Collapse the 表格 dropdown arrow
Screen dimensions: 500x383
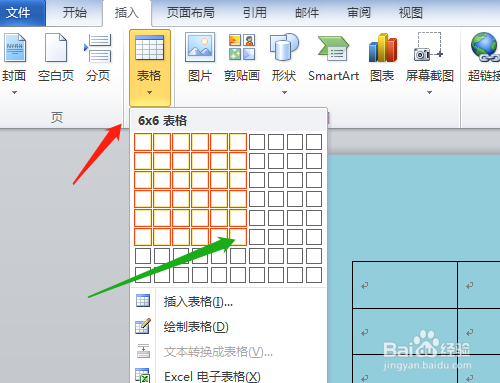pos(149,92)
